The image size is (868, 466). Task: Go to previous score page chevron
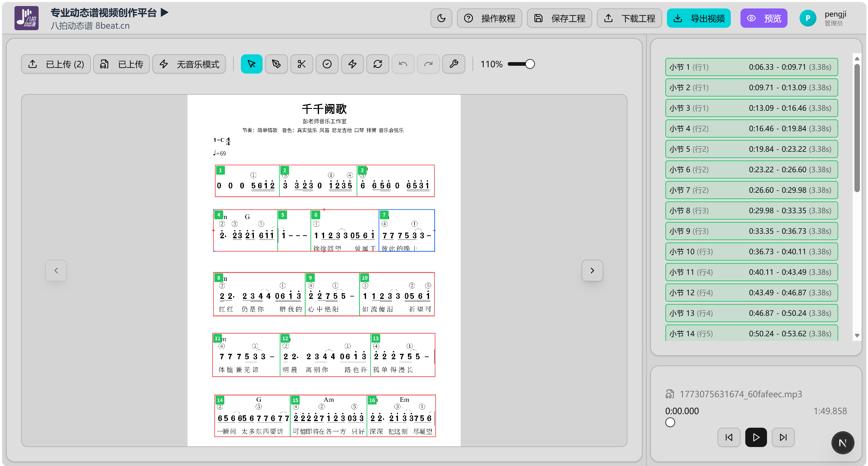point(56,271)
